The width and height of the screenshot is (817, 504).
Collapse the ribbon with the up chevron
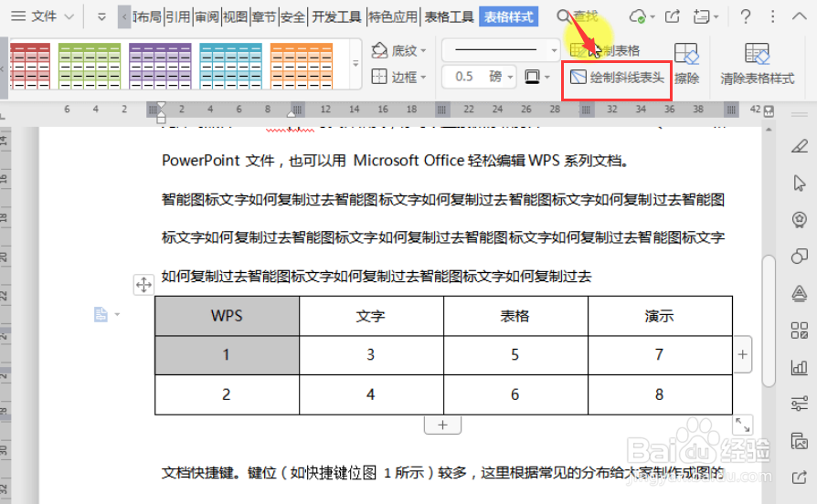(x=800, y=16)
